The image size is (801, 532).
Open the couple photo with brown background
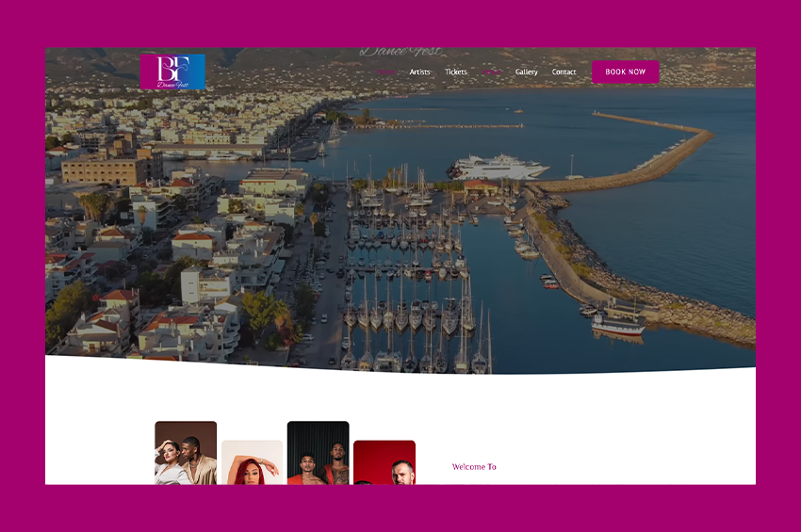186,454
